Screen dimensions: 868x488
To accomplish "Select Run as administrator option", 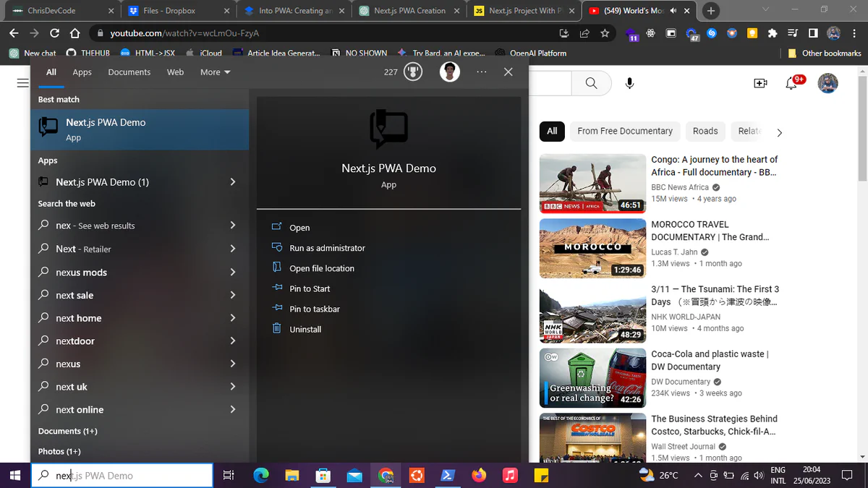I will (x=327, y=248).
